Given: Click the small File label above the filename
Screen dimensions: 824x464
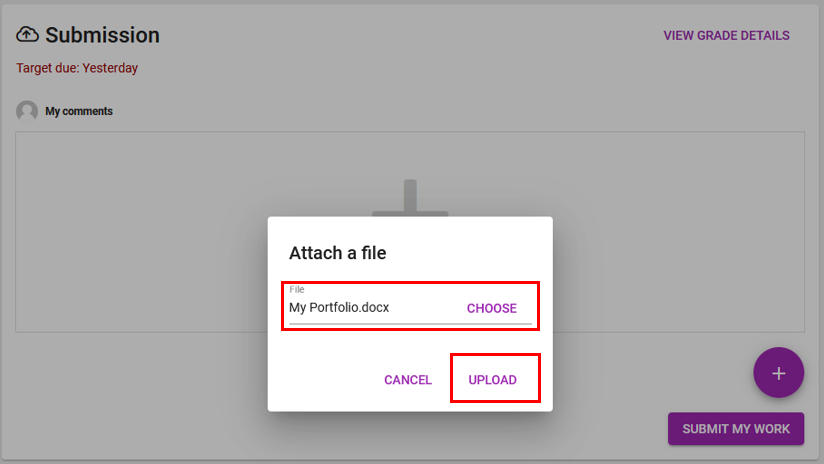Looking at the screenshot, I should click(x=296, y=289).
